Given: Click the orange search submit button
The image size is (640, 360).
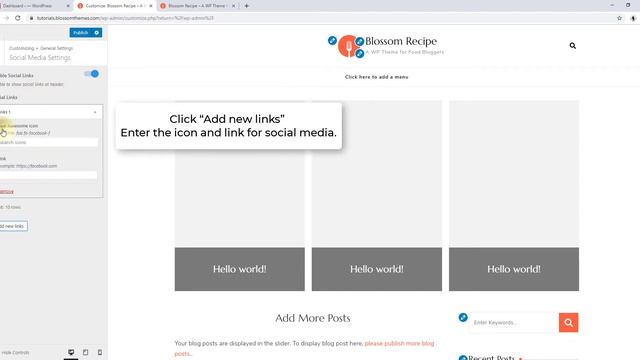Looking at the screenshot, I should 569,322.
